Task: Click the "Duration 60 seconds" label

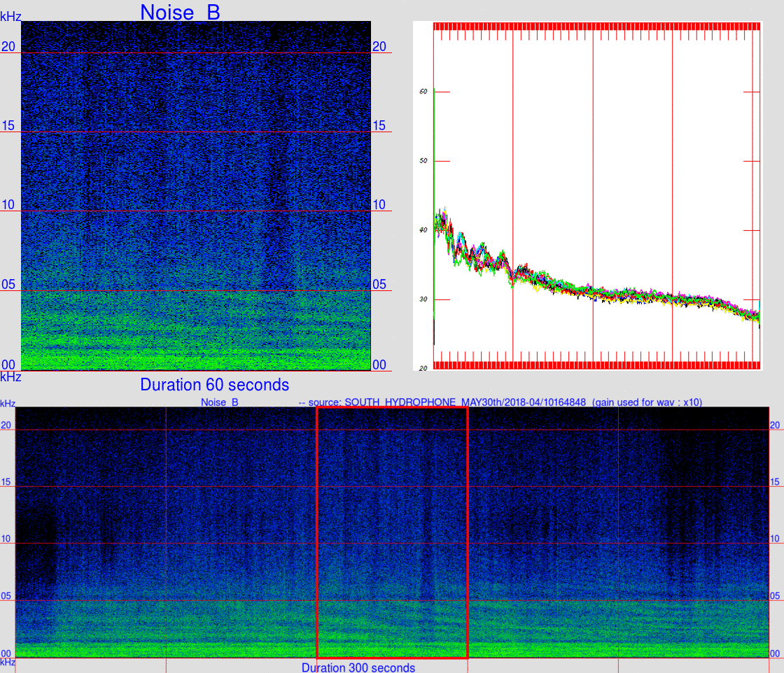Action: 214,385
